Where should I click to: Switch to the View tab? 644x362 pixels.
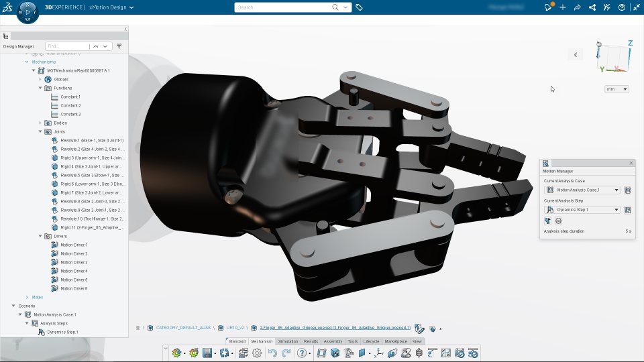tap(417, 341)
